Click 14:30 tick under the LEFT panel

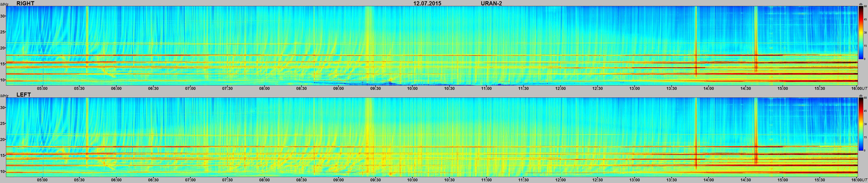click(745, 180)
